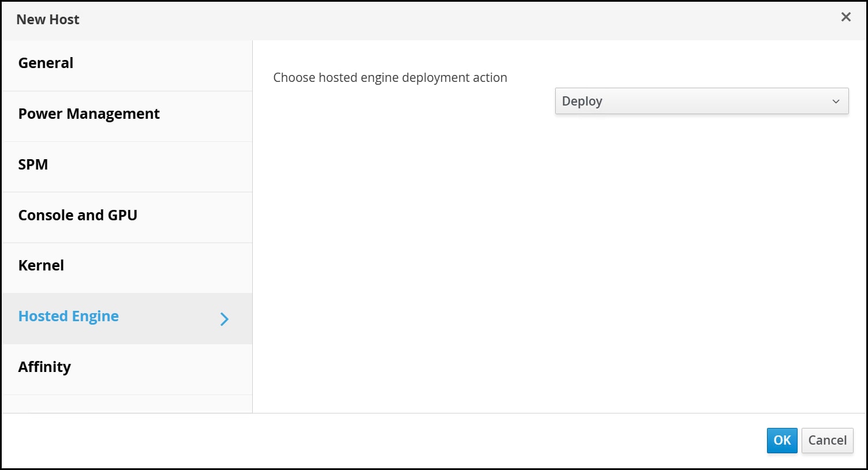868x470 pixels.
Task: Select the SPM tab
Action: click(x=127, y=167)
